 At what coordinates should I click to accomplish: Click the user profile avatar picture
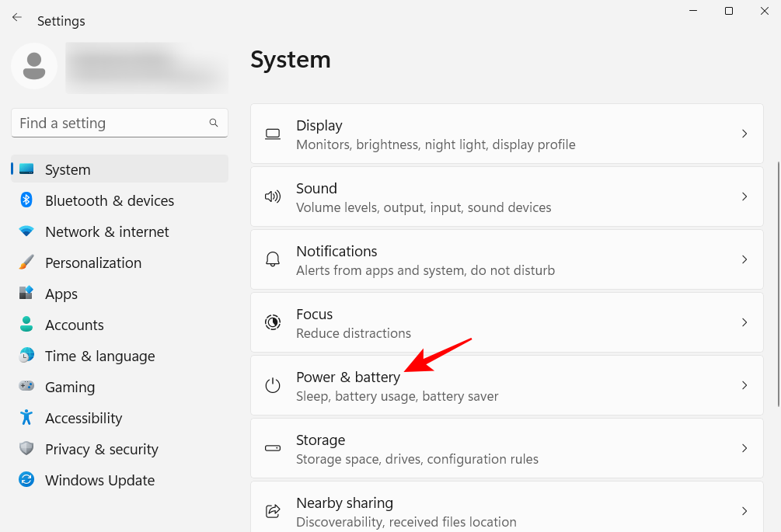[33, 66]
